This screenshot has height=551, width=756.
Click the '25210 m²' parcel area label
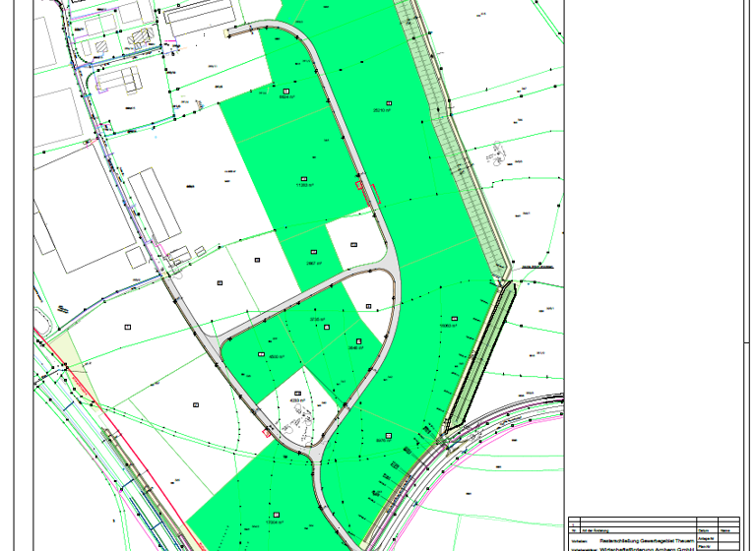(x=381, y=110)
